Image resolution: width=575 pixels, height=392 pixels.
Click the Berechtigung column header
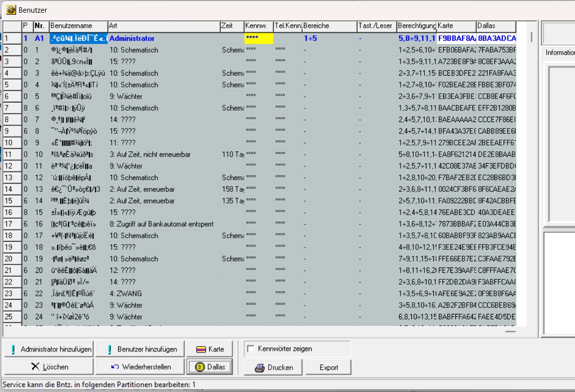click(x=416, y=26)
